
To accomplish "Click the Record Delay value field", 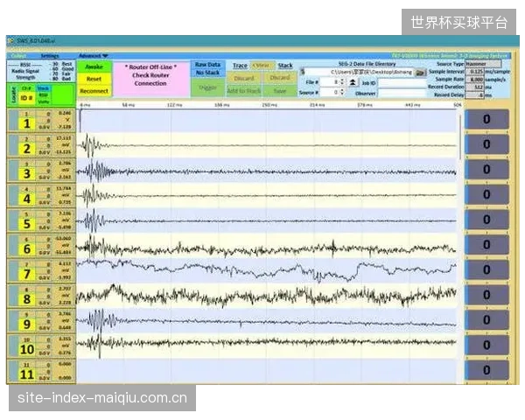I will pyautogui.click(x=475, y=95).
